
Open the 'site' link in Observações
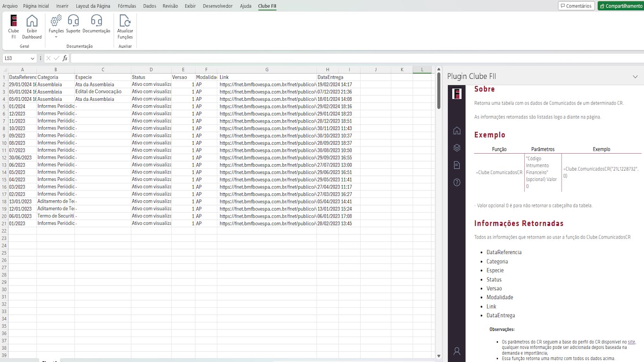click(631, 342)
